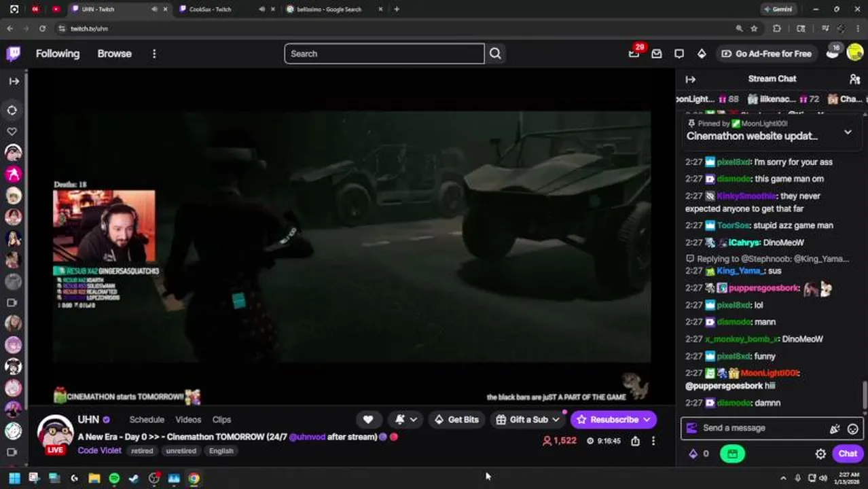Viewport: 868px width, 489px height.
Task: Focus the Twitch search field
Action: pos(384,54)
